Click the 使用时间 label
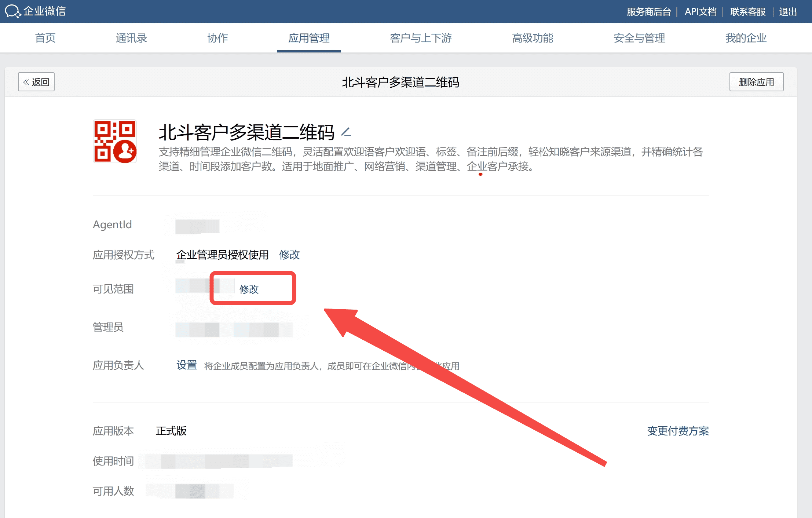 click(113, 461)
